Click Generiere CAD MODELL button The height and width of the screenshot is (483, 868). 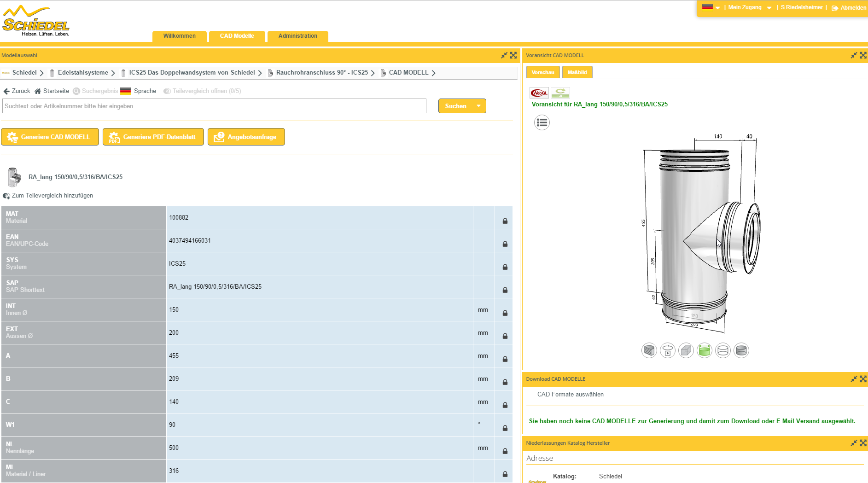(x=50, y=137)
